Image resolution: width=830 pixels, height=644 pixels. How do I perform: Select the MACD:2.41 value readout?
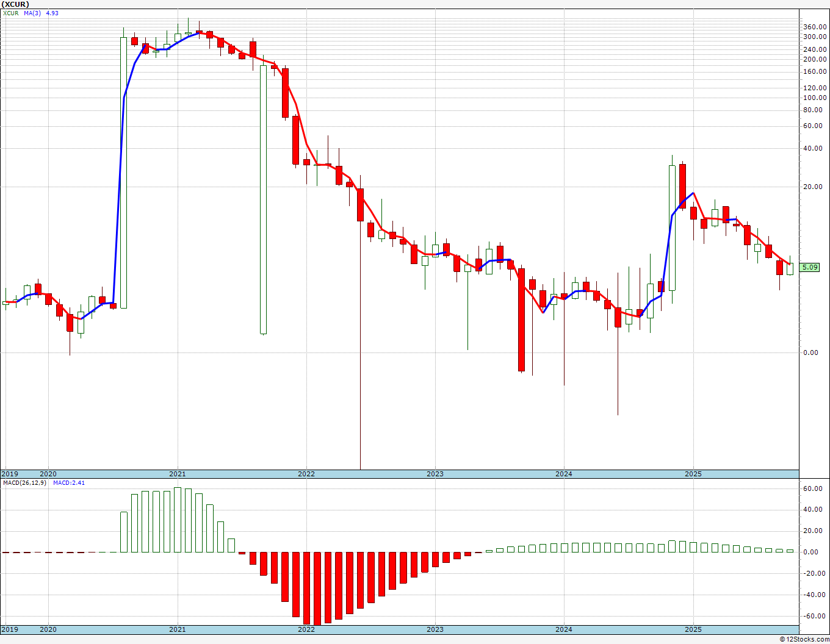coord(68,483)
